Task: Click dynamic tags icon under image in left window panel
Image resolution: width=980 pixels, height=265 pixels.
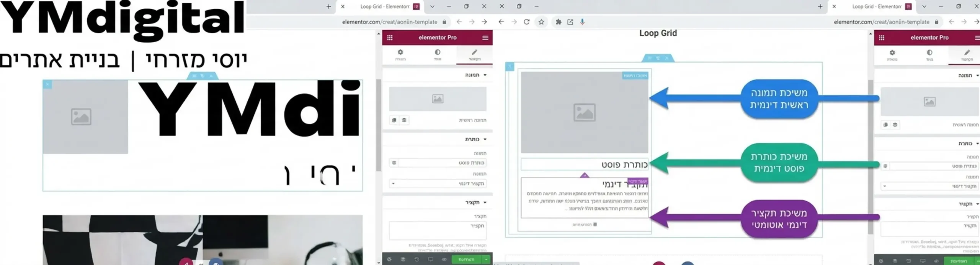Action: click(404, 120)
